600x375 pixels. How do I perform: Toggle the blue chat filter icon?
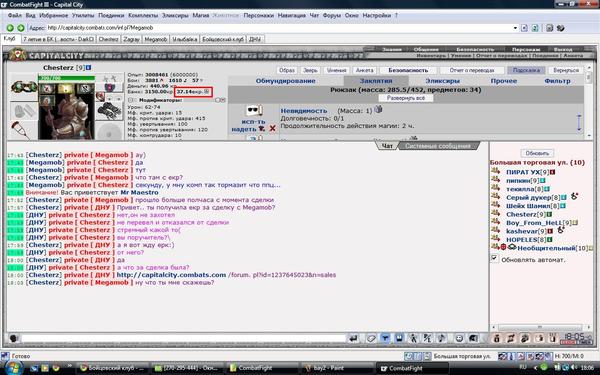coord(385,338)
